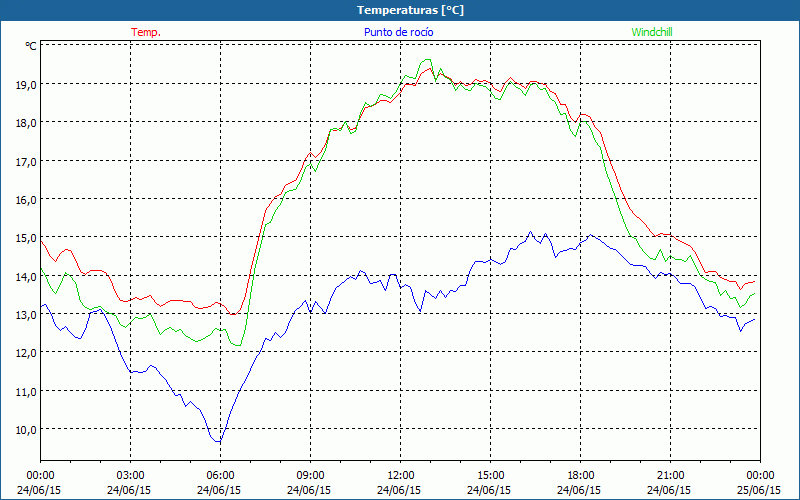Click the '18:00' time axis label

coord(580,476)
